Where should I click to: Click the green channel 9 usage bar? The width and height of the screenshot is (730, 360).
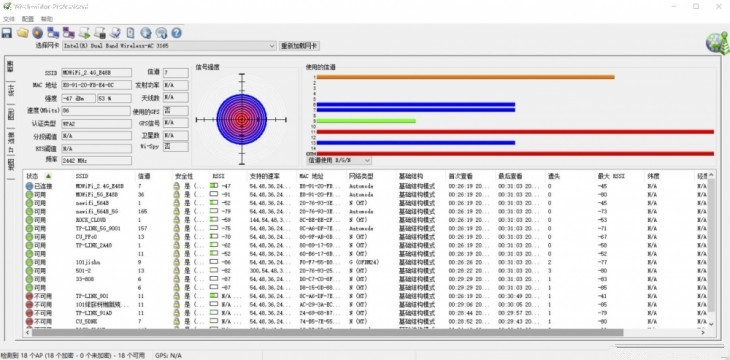(366, 121)
